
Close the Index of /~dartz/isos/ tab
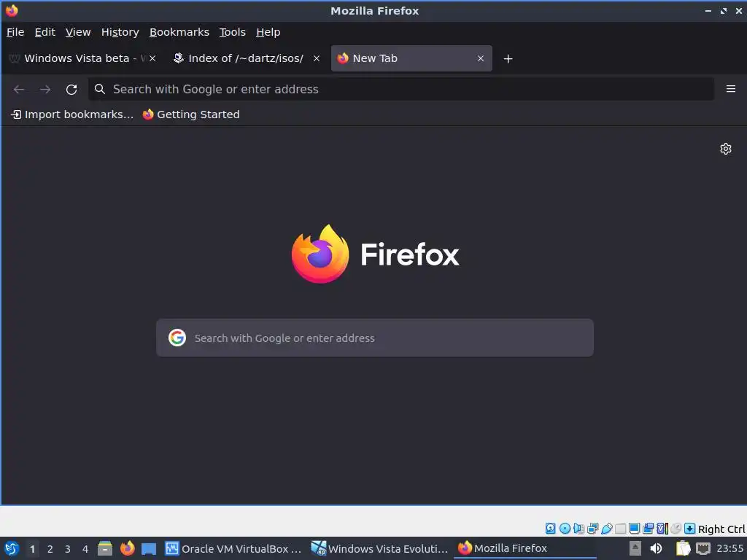tap(317, 58)
